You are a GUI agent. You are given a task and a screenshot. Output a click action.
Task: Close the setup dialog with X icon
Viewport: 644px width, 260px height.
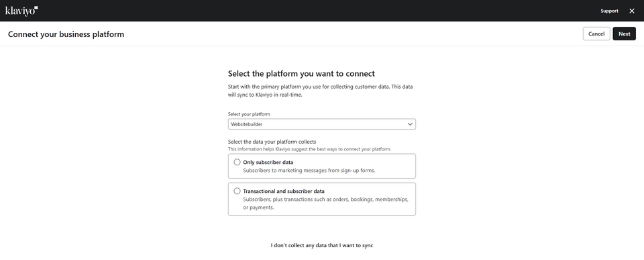pyautogui.click(x=632, y=11)
